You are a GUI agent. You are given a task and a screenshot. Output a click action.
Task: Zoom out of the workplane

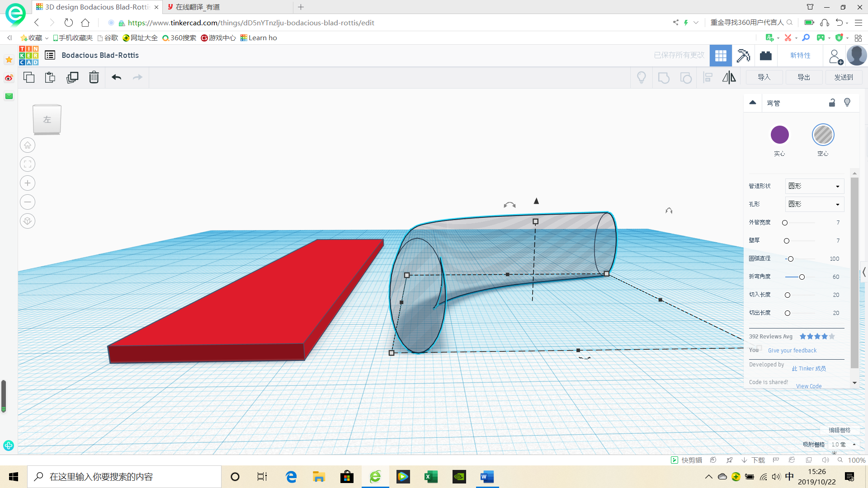pyautogui.click(x=28, y=202)
